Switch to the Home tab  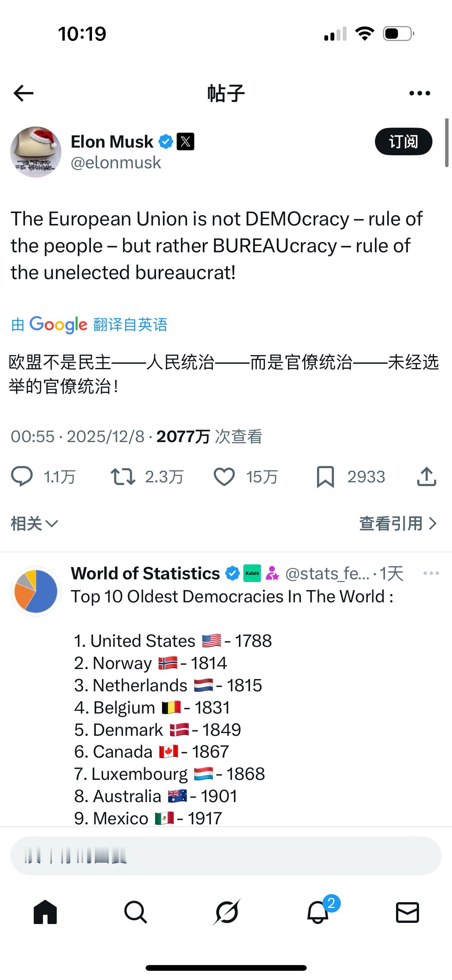click(x=45, y=912)
